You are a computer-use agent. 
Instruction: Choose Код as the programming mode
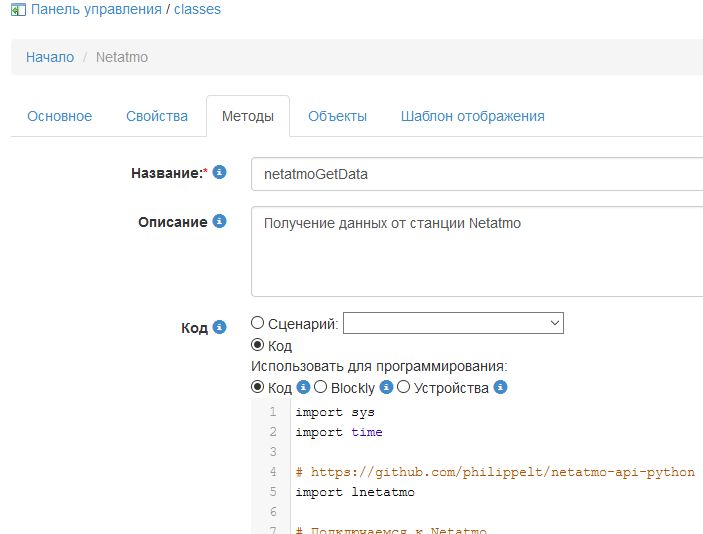point(257,386)
